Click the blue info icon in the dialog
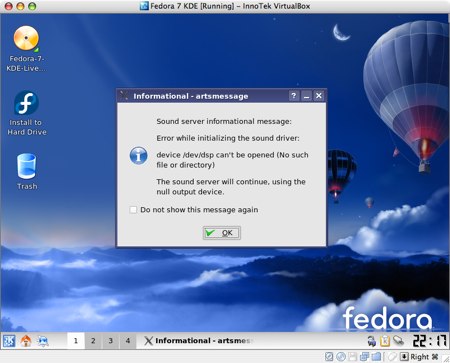 (x=139, y=155)
